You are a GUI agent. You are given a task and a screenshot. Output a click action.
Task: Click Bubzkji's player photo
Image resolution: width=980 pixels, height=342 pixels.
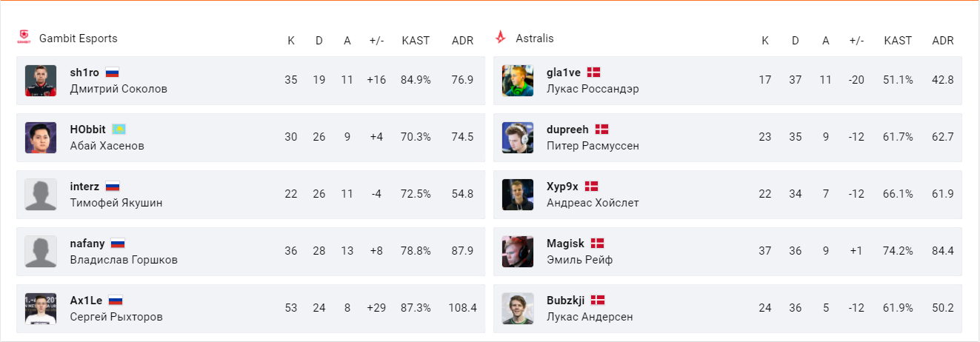pyautogui.click(x=518, y=308)
